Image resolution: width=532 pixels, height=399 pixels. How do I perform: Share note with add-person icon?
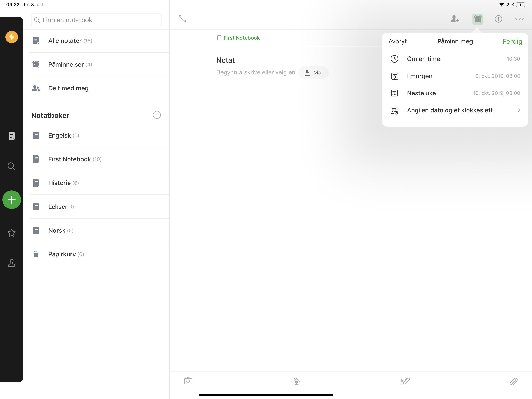point(455,19)
